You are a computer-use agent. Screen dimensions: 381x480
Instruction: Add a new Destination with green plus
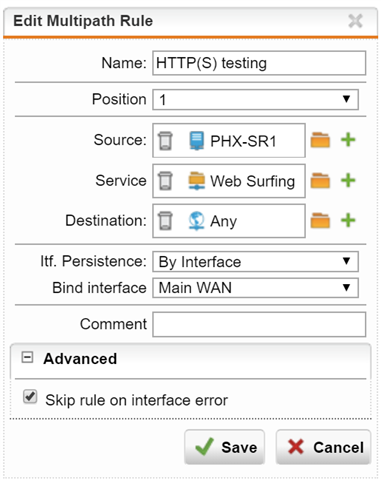click(348, 221)
